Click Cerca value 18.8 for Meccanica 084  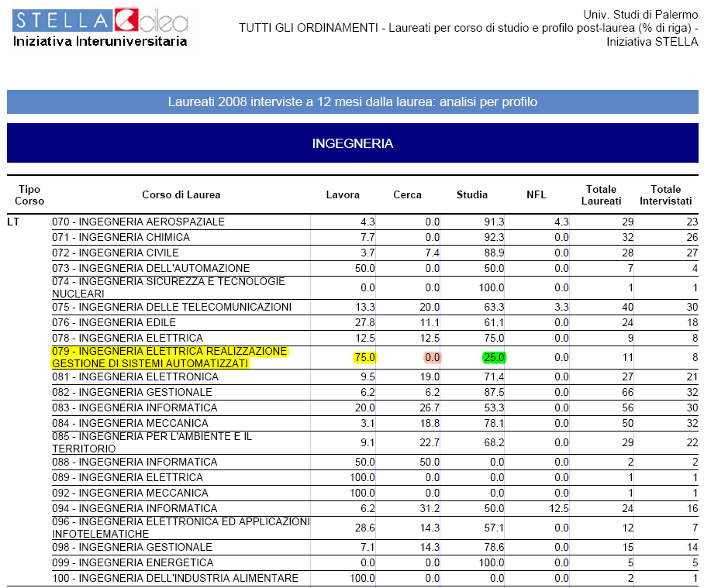(430, 424)
